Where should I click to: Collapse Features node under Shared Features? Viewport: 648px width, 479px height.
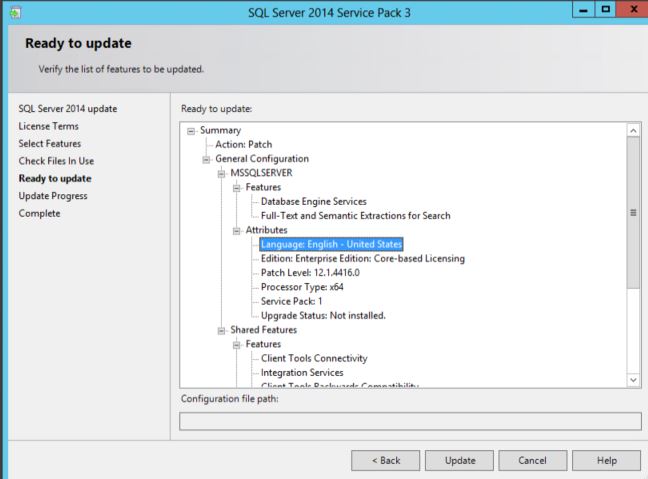point(236,345)
